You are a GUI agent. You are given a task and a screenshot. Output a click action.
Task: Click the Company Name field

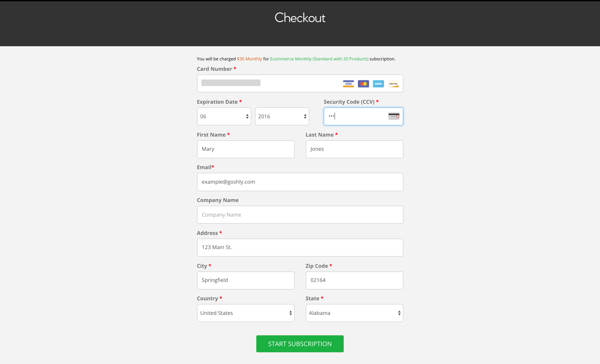click(300, 215)
